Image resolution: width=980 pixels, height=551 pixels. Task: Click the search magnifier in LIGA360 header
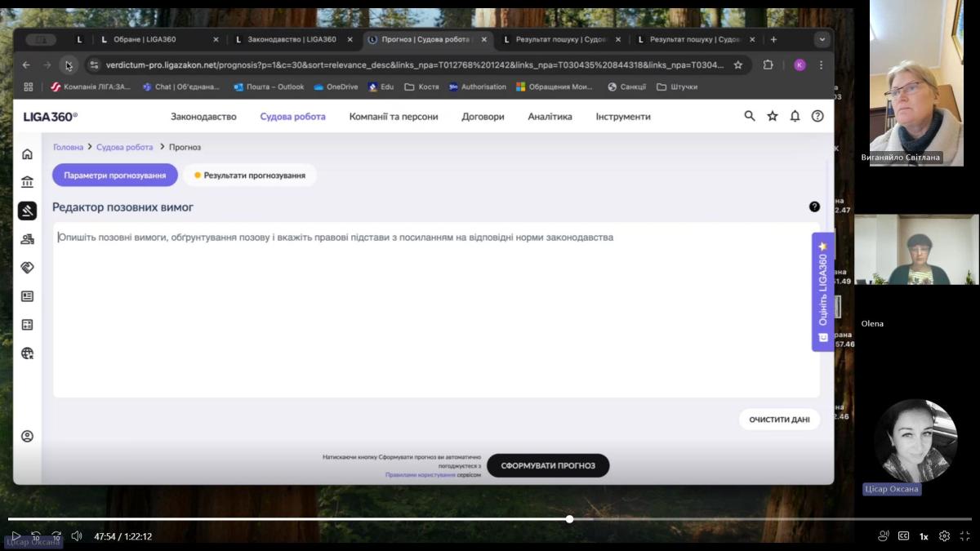tap(750, 117)
